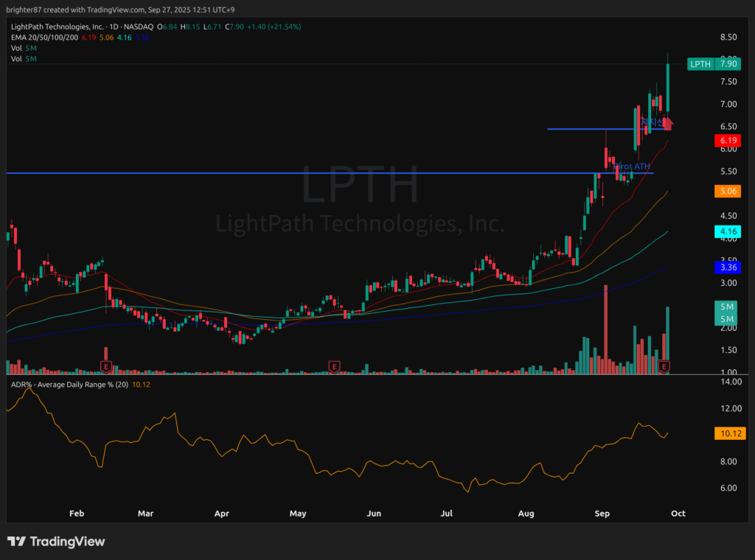Click the tallest red volume bar in September
The image size is (755, 560).
(606, 329)
